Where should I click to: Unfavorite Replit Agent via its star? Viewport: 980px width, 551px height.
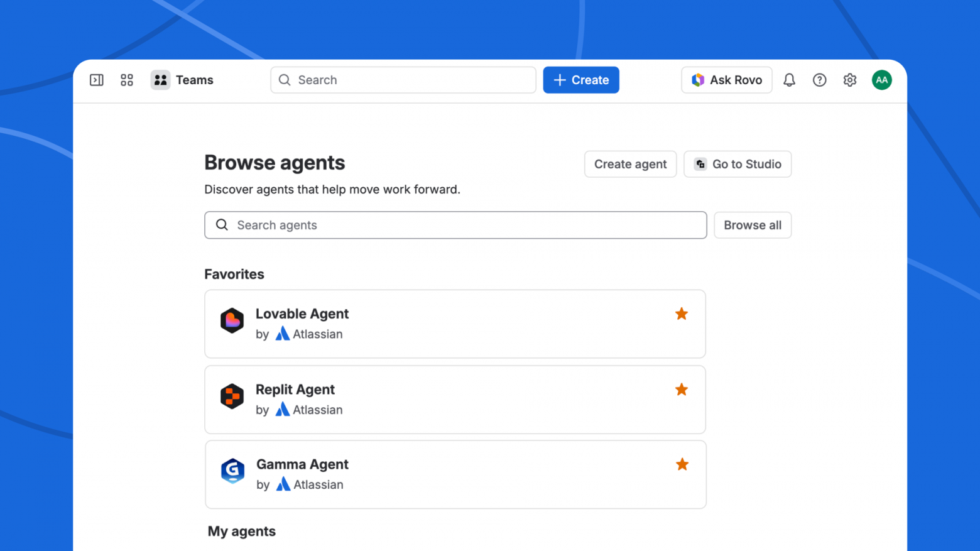click(681, 390)
